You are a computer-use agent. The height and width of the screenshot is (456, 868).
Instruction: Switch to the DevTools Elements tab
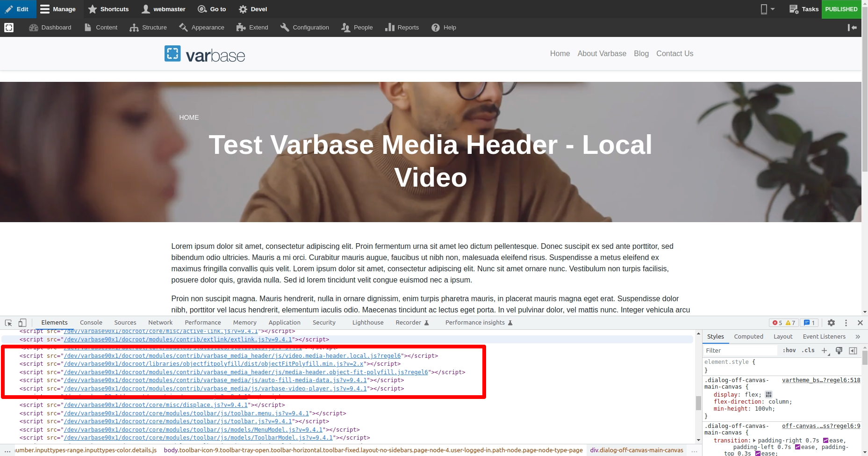[54, 323]
